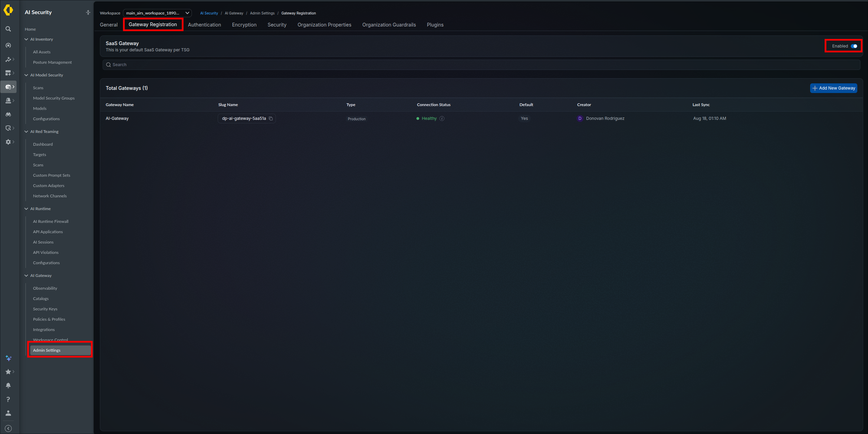The width and height of the screenshot is (868, 434).
Task: Open Policies & Profiles in sidebar
Action: click(x=49, y=319)
